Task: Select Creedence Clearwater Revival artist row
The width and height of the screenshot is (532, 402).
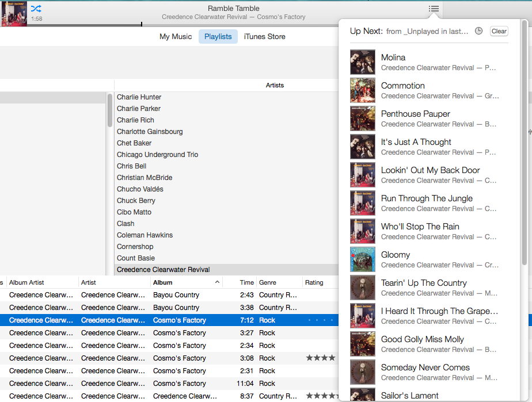Action: coord(227,270)
